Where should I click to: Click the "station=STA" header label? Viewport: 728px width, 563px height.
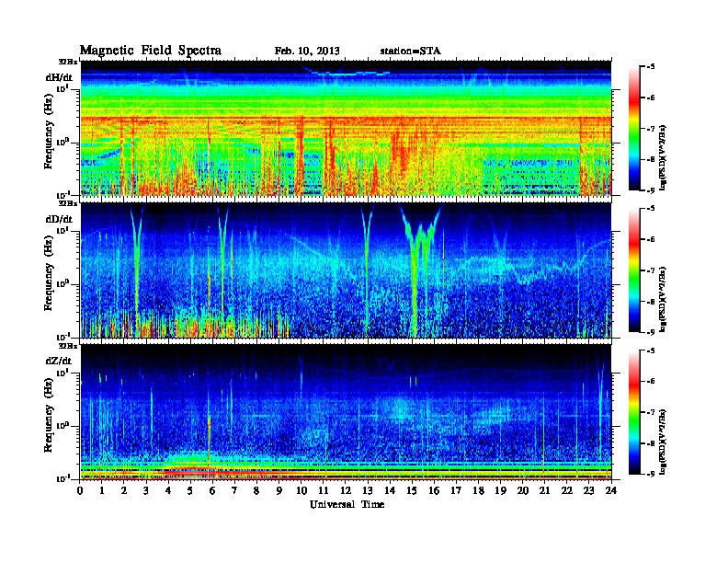coord(411,52)
